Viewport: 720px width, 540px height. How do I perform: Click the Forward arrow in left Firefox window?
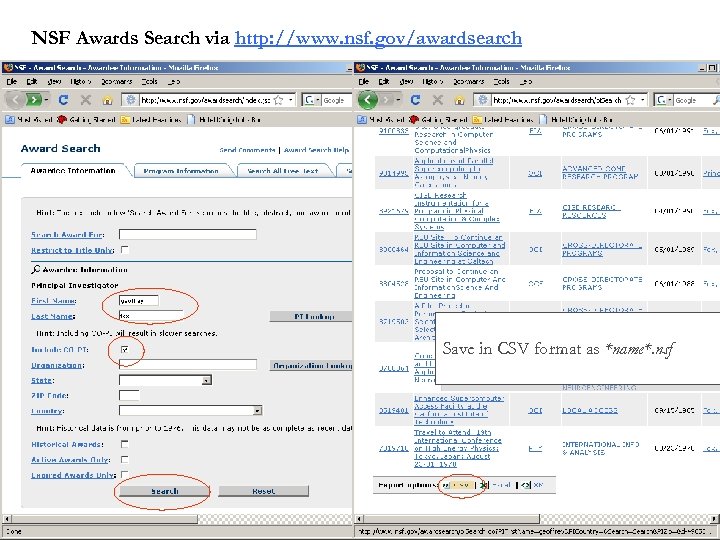click(34, 100)
